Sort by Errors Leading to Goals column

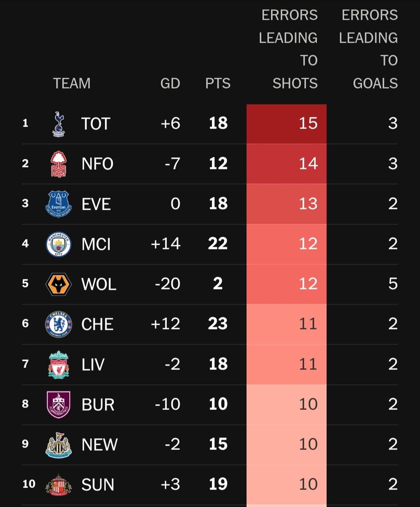click(x=369, y=49)
